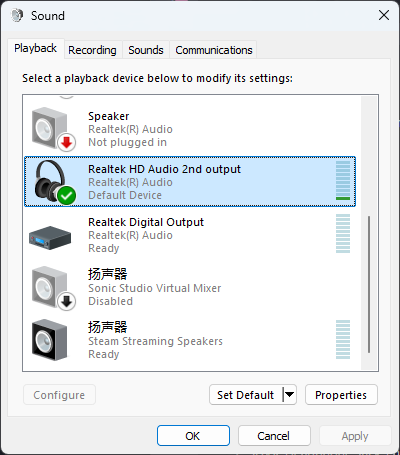Select the Realtek Digital Output receiver icon
The height and width of the screenshot is (455, 400).
click(50, 238)
